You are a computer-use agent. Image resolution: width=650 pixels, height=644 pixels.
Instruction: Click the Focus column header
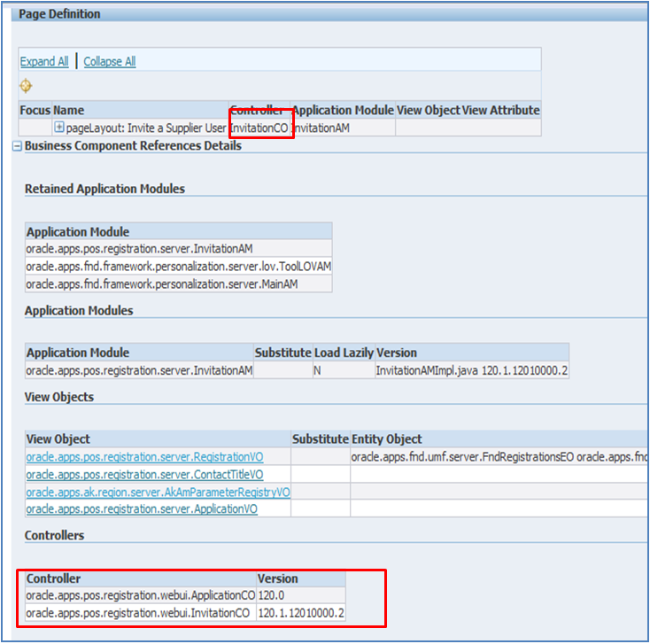coord(35,111)
